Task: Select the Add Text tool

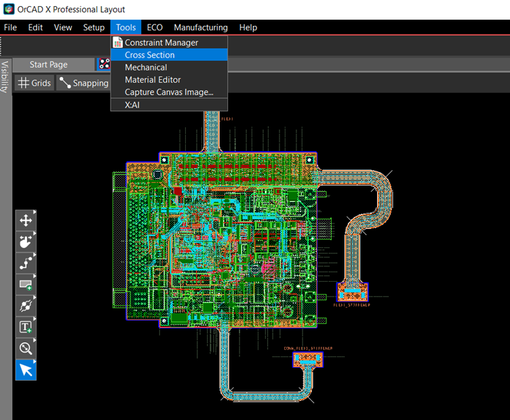Action: (26, 327)
